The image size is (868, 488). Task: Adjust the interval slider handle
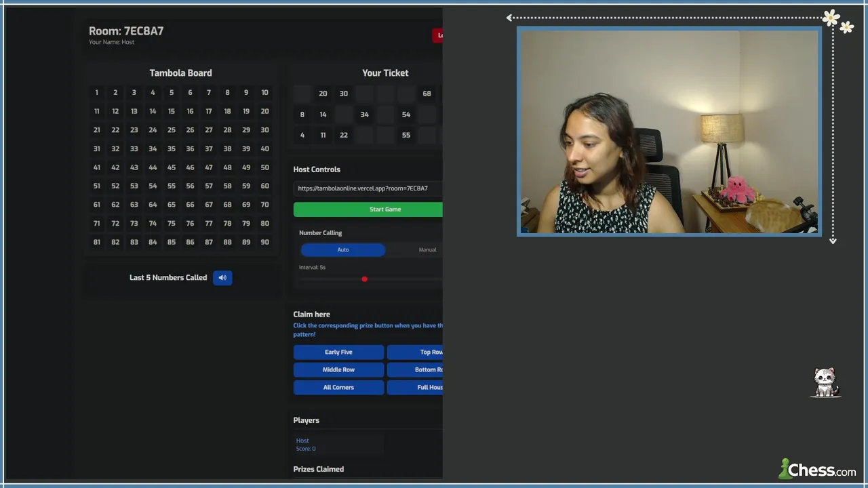pyautogui.click(x=364, y=279)
